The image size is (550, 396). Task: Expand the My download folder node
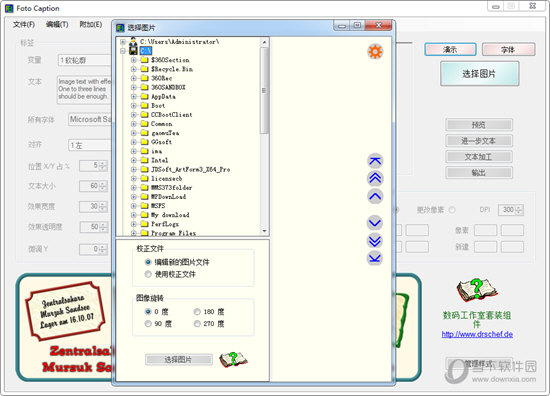click(134, 215)
